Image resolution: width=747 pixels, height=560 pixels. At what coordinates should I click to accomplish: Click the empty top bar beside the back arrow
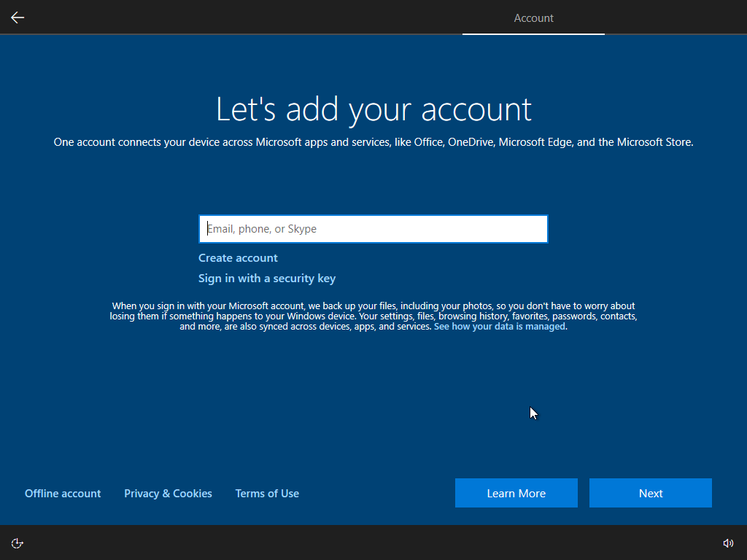219,17
